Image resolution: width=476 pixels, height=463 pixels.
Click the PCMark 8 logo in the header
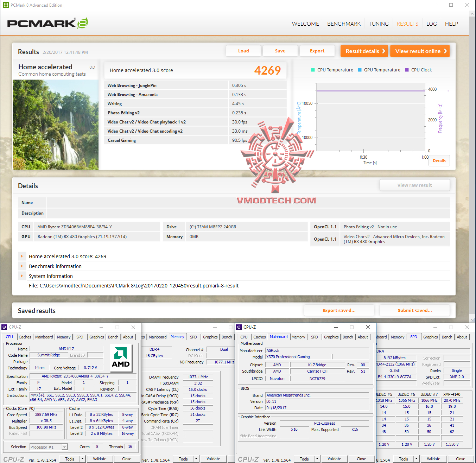47,23
